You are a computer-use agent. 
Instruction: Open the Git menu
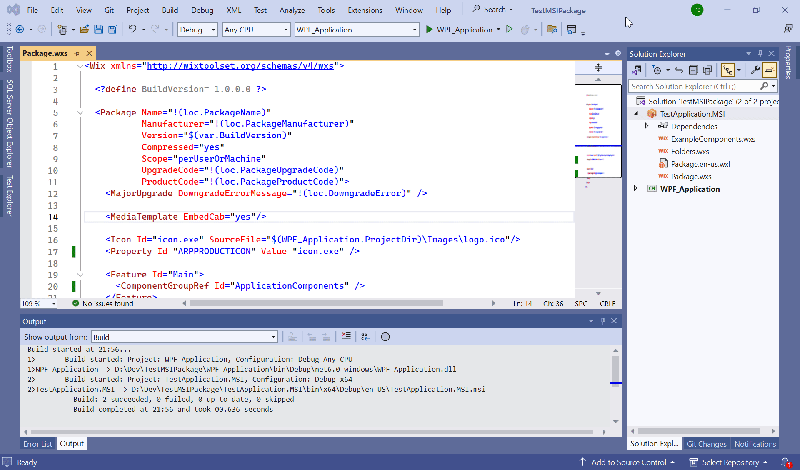click(x=109, y=10)
